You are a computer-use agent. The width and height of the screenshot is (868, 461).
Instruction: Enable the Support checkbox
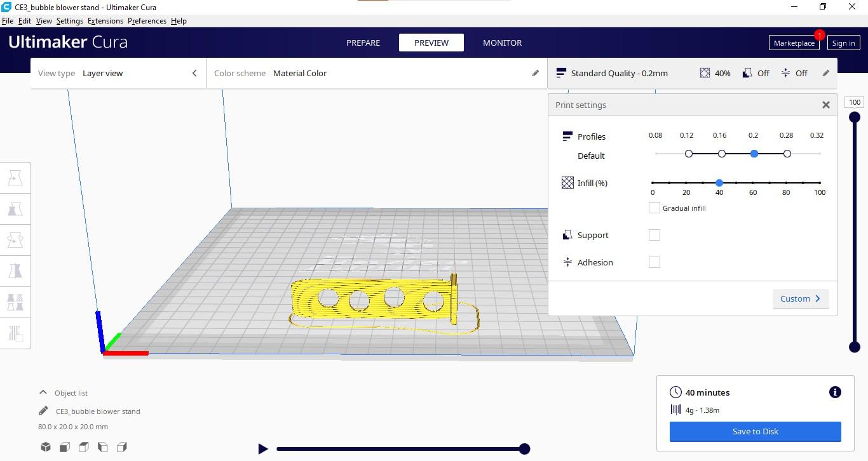654,235
